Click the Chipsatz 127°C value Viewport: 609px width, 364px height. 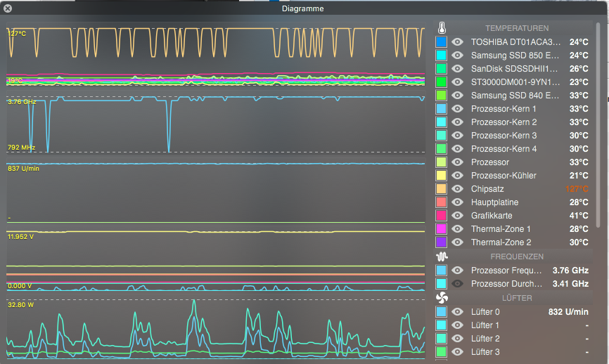pyautogui.click(x=577, y=189)
